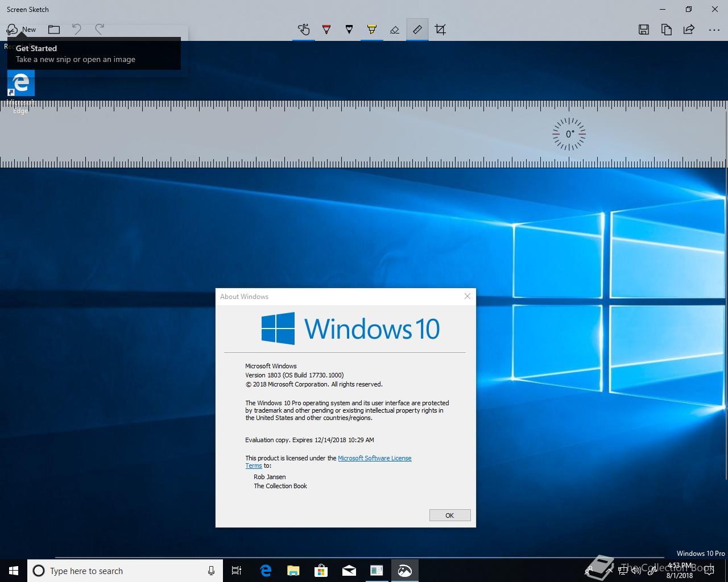Click the ruler angle dial showing 0°

tap(569, 134)
